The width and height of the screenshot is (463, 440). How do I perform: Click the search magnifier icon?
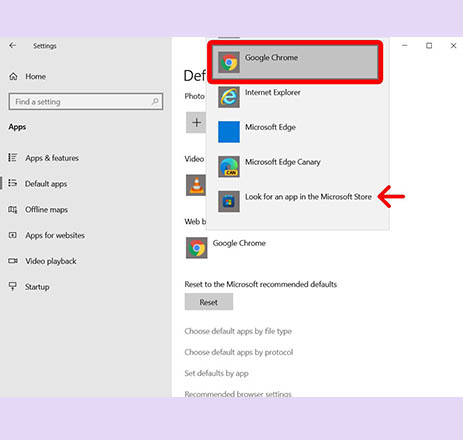click(x=155, y=101)
